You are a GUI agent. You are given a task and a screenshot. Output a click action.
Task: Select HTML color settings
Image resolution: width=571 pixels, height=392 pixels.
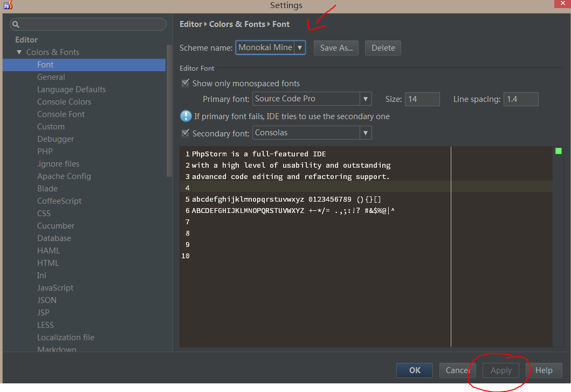(x=47, y=263)
